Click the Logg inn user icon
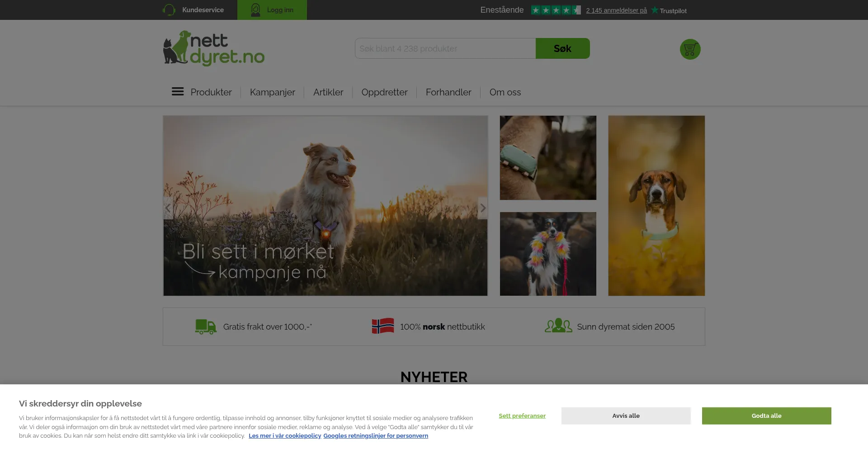This screenshot has width=868, height=449. [255, 10]
